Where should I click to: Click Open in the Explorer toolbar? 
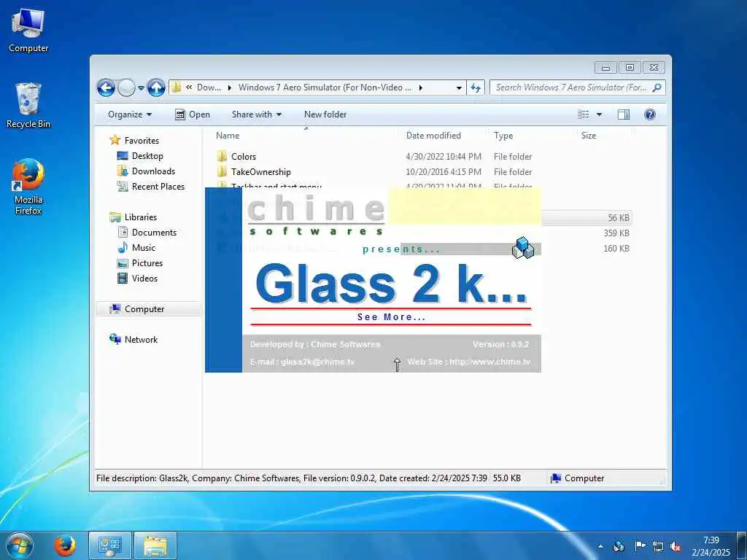193,114
